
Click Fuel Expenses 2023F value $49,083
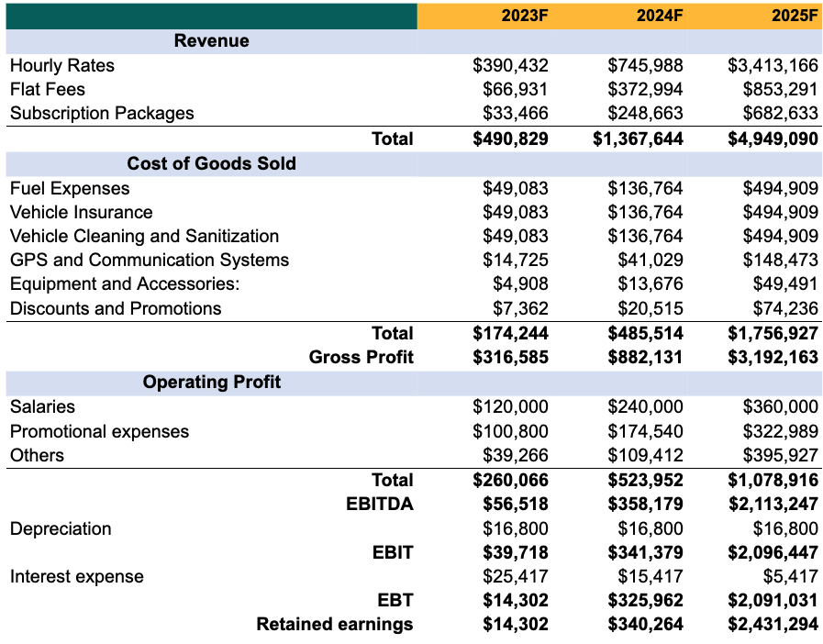pos(516,188)
